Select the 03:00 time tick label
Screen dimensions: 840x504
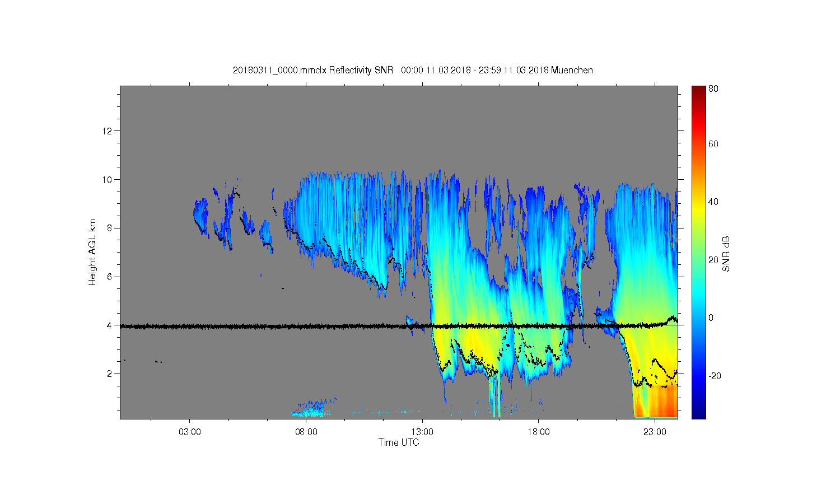(x=190, y=432)
